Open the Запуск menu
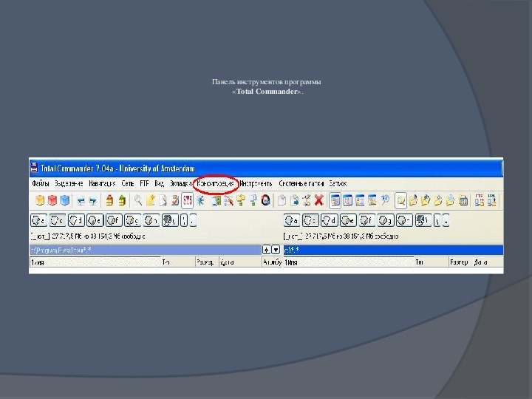 (x=338, y=183)
